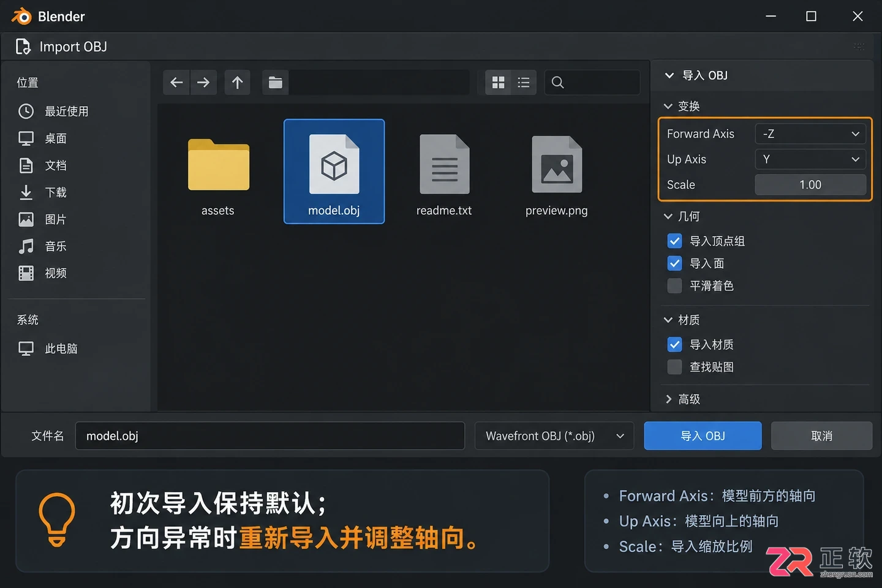Screen dimensions: 882x588
Task: Go to 文档 documents location
Action: pos(43,165)
